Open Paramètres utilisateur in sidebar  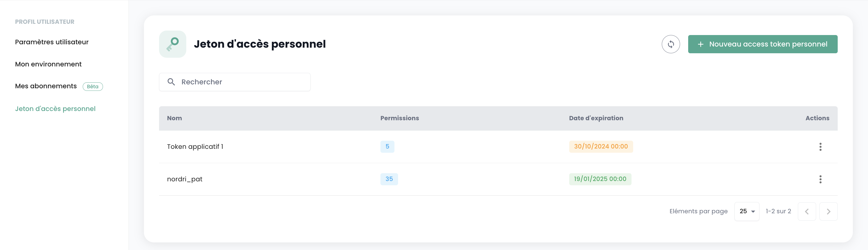[x=52, y=42]
